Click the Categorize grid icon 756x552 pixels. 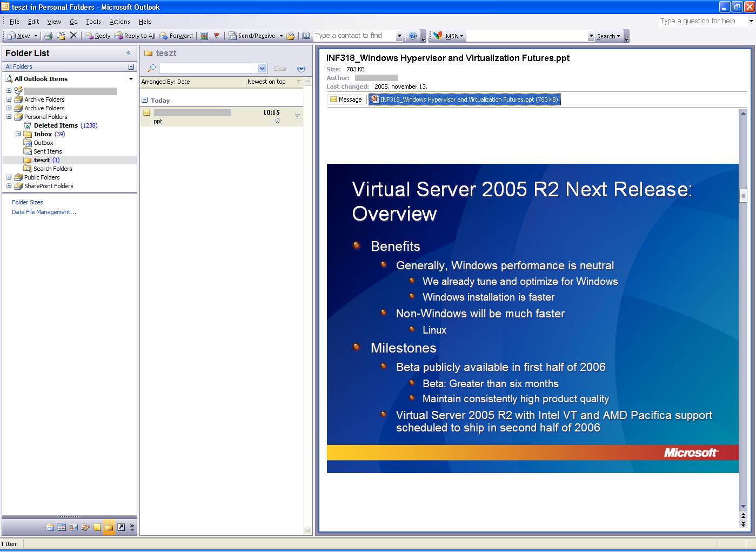pos(204,36)
